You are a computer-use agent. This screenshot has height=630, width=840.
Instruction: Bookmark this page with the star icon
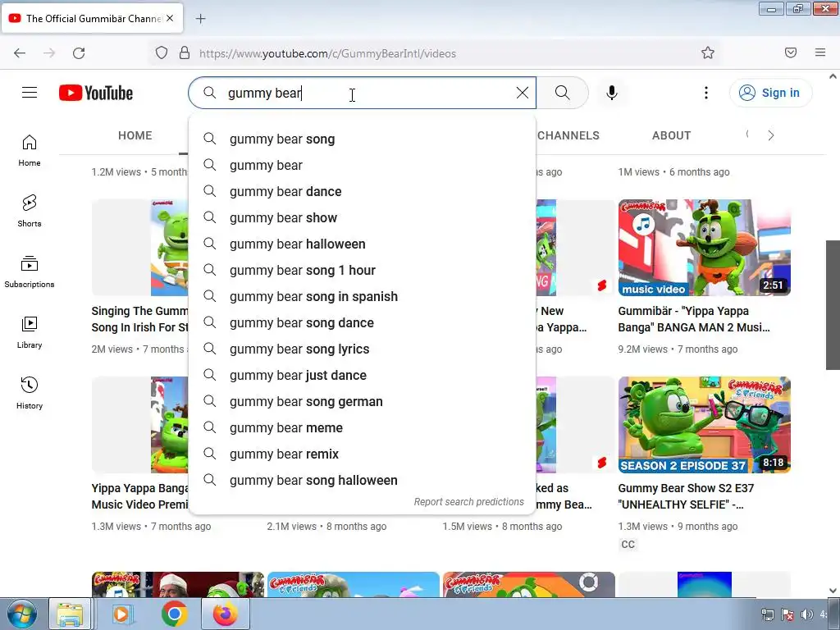[x=708, y=52]
